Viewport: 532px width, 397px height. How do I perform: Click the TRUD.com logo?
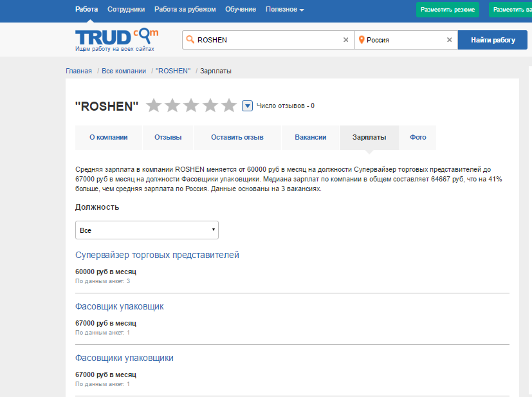pyautogui.click(x=115, y=39)
